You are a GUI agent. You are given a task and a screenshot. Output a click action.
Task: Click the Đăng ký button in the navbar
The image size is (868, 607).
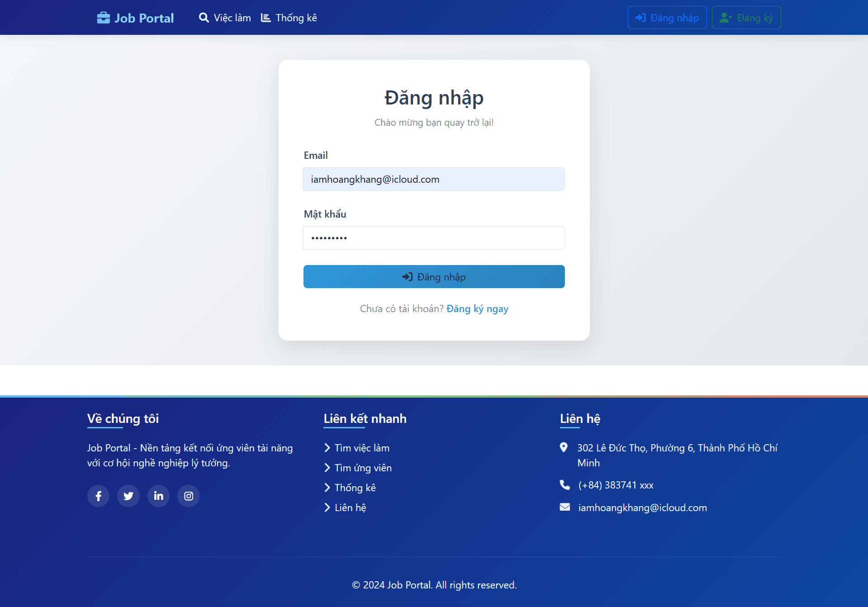pos(746,18)
